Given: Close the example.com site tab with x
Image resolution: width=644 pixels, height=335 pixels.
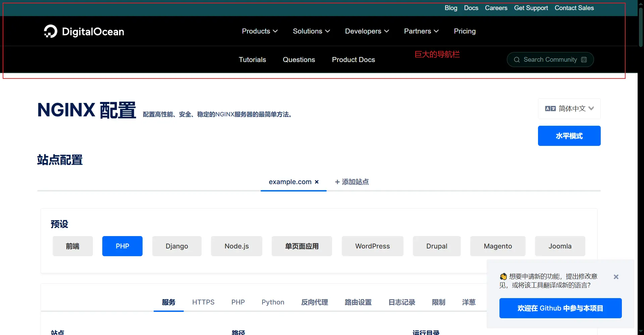Looking at the screenshot, I should click(317, 182).
